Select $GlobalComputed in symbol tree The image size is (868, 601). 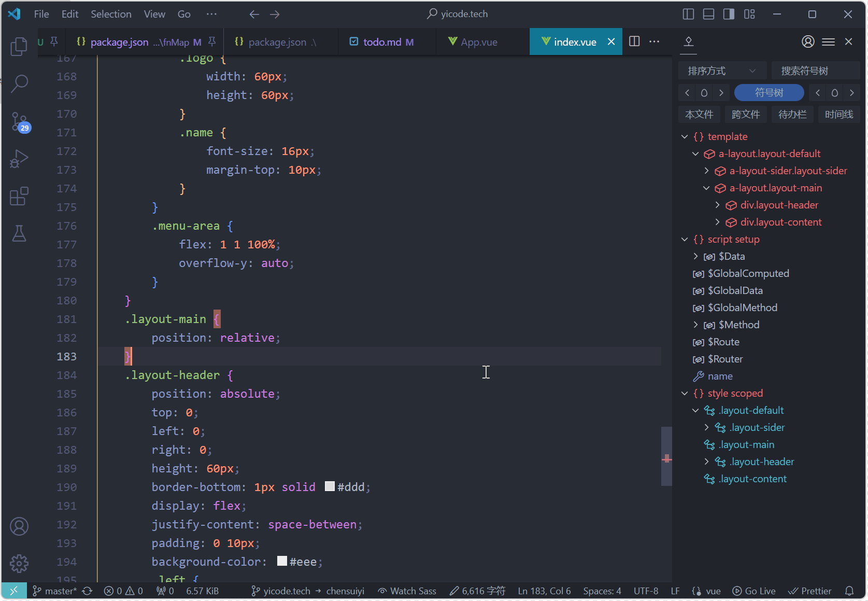[x=748, y=274]
